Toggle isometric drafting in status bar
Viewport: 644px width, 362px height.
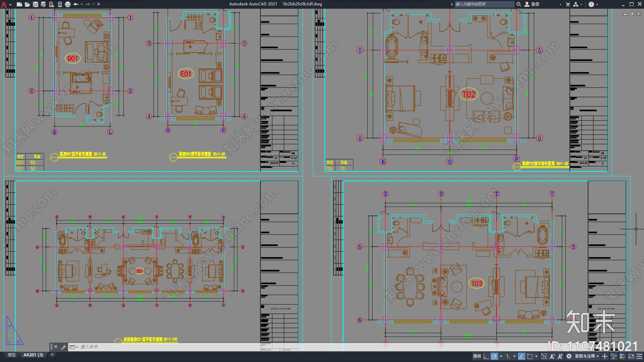(508, 356)
